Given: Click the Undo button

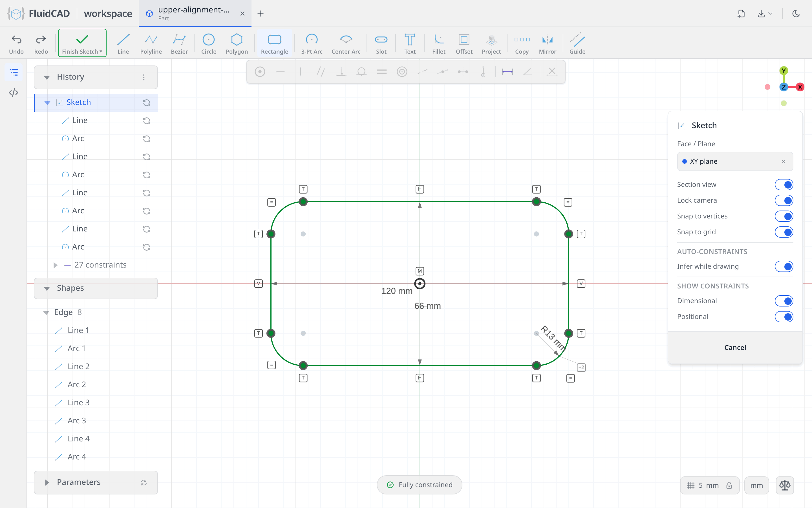Looking at the screenshot, I should tap(16, 43).
